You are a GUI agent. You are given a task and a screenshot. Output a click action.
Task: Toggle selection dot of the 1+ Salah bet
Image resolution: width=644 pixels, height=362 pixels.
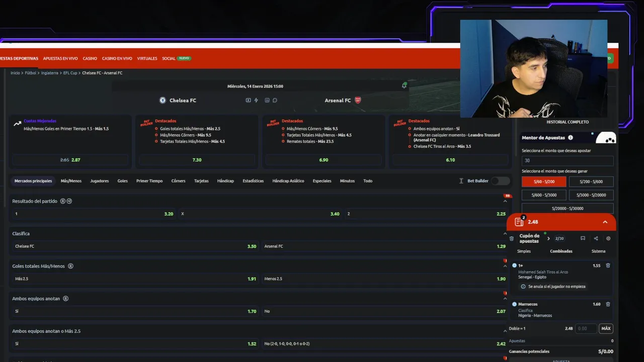(514, 265)
